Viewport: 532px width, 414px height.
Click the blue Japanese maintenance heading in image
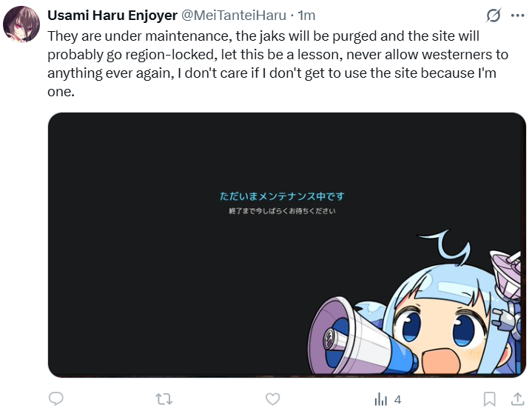click(282, 196)
